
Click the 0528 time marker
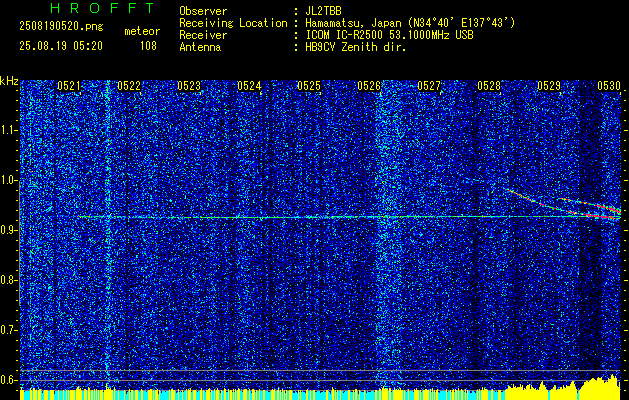coord(489,86)
